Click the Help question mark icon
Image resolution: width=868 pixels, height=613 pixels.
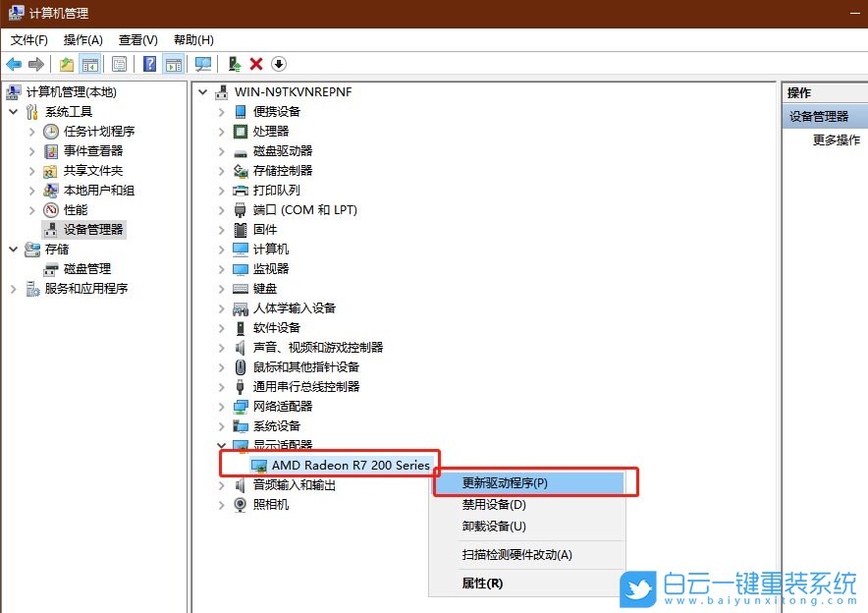point(148,64)
